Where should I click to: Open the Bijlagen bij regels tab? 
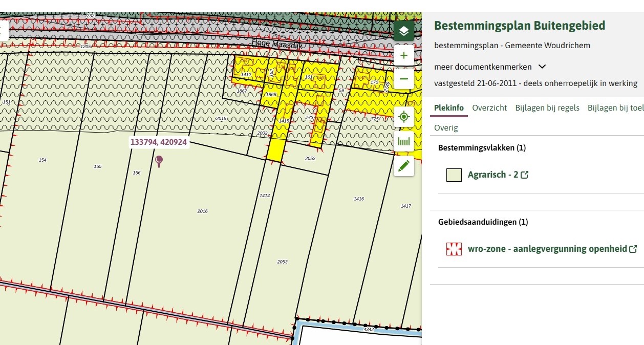(x=547, y=108)
